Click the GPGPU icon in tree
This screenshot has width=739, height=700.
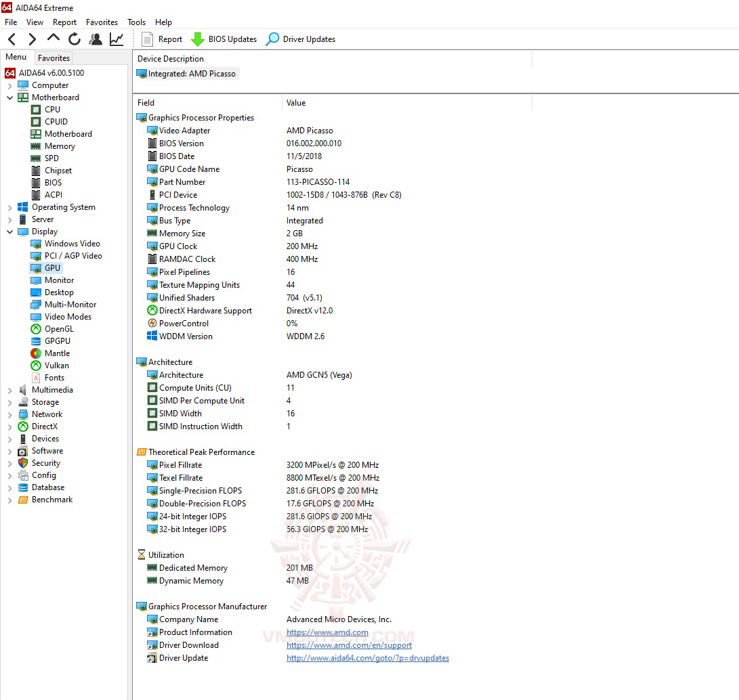36,341
